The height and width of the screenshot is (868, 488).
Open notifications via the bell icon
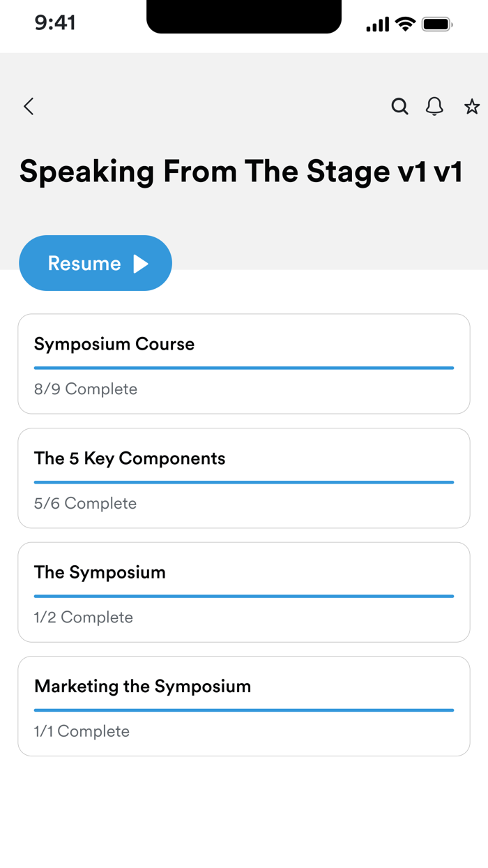click(x=434, y=106)
